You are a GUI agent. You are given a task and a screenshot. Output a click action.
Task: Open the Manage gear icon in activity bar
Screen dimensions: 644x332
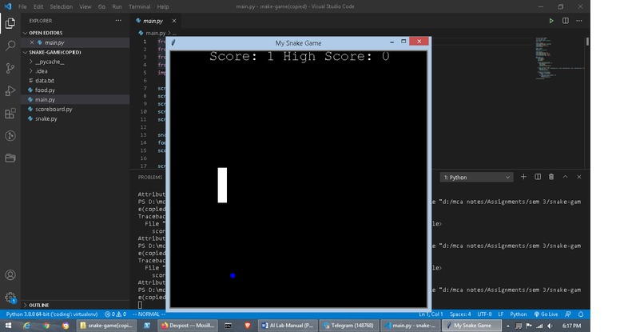10,297
